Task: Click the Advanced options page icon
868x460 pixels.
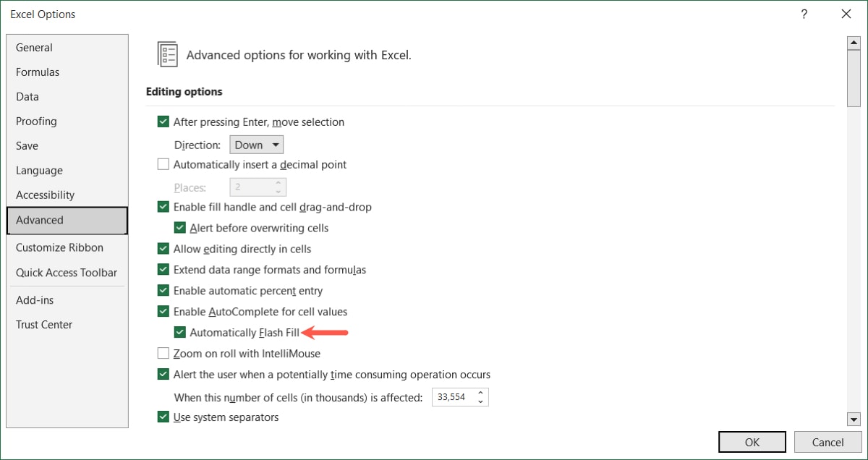Action: [168, 54]
